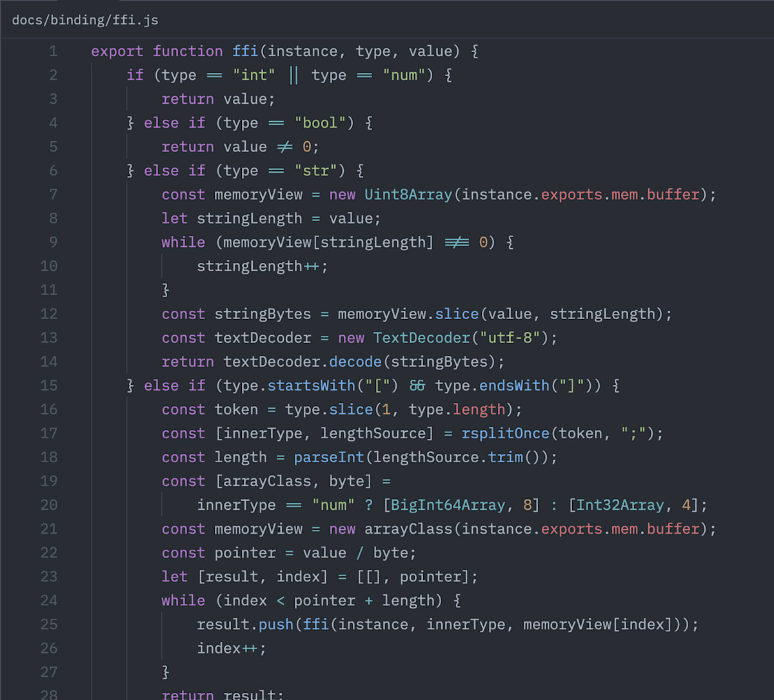Click the file path docs/binding/ffi.js

(85, 20)
